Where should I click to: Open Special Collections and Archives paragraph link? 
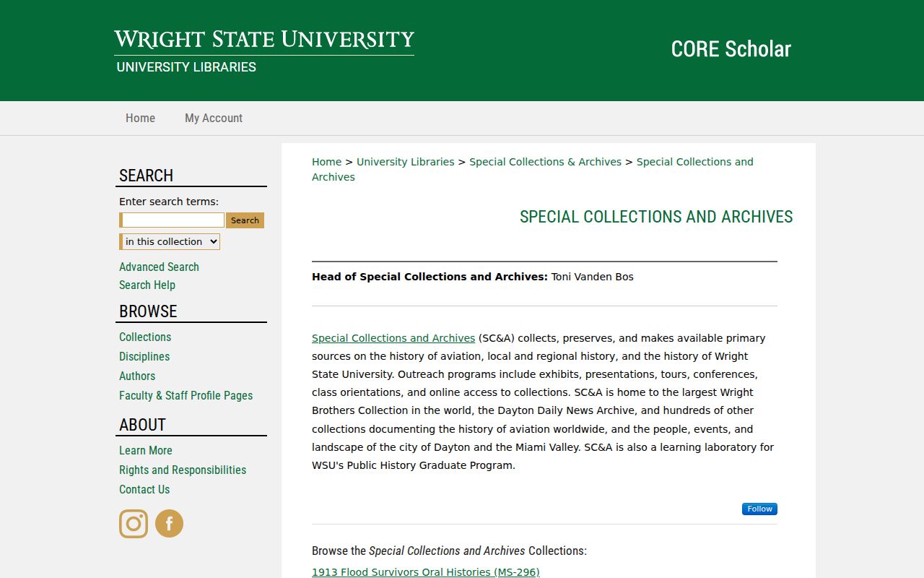393,338
